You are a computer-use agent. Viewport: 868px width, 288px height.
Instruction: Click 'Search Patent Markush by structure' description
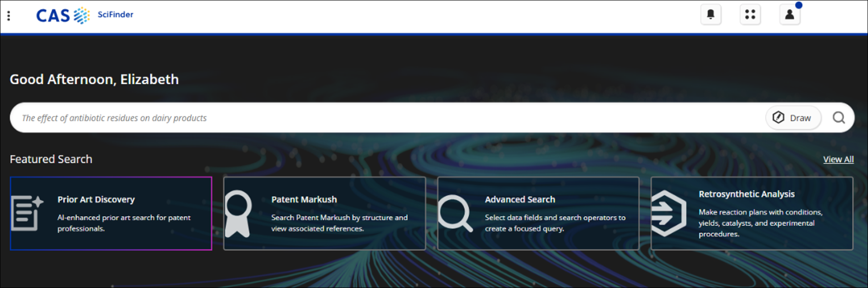tap(339, 223)
